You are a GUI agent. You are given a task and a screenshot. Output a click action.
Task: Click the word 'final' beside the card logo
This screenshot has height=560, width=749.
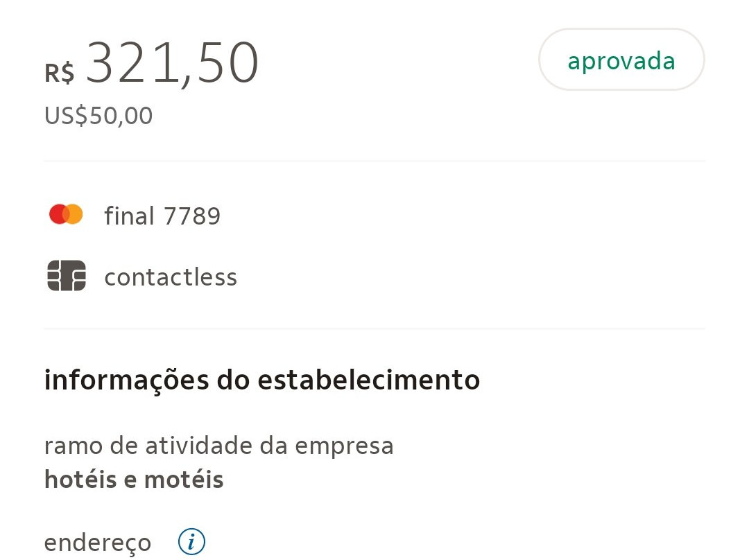[129, 216]
